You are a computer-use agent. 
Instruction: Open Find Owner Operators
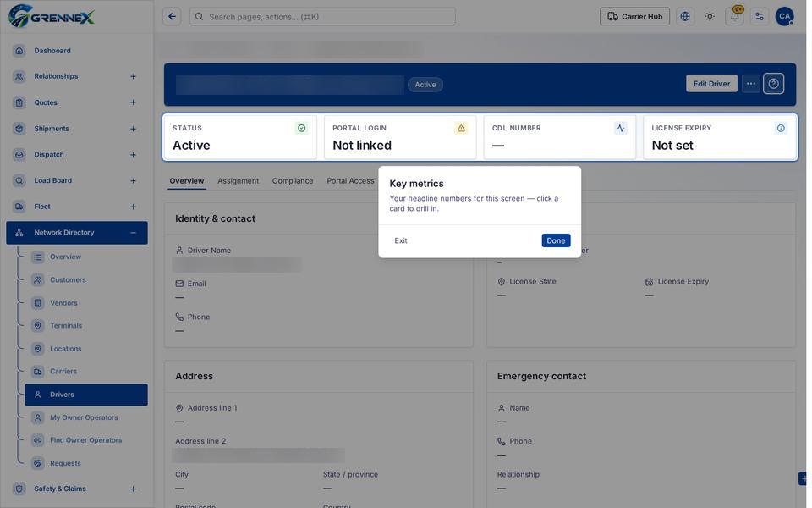coord(86,440)
